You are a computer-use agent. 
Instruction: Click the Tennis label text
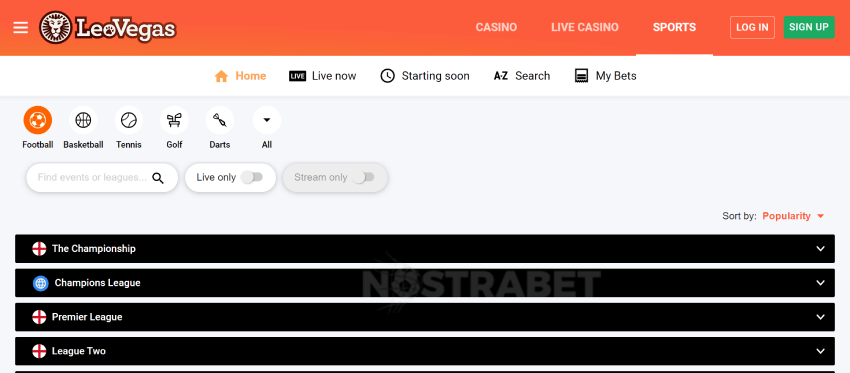pyautogui.click(x=128, y=145)
